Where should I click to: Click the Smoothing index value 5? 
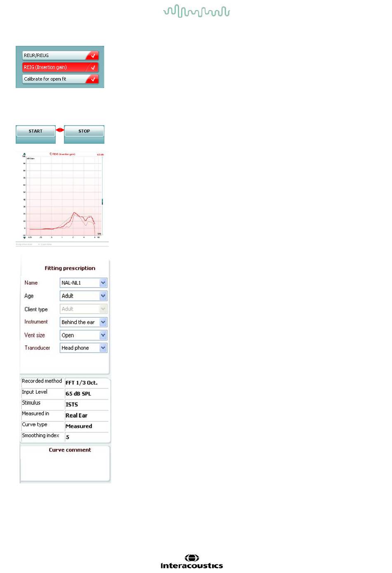[67, 437]
